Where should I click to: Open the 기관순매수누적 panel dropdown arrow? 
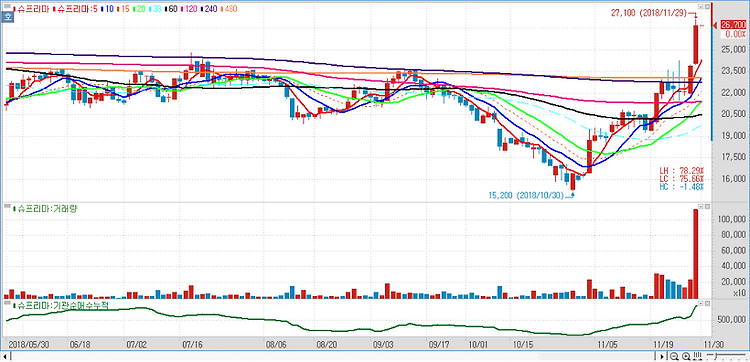(700, 303)
